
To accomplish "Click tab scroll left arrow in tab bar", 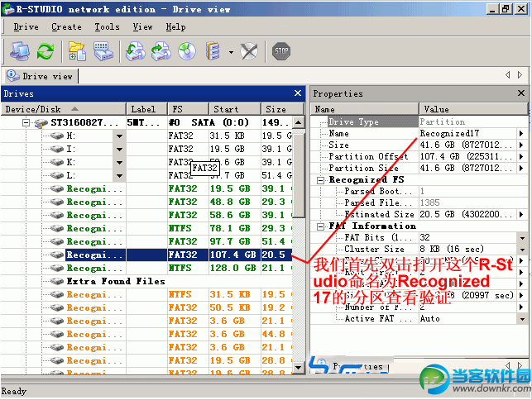I will click(x=508, y=74).
